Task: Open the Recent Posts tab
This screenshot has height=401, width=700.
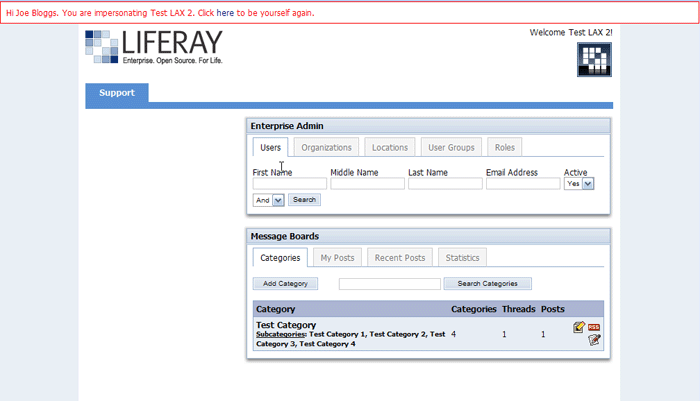Action: coord(400,258)
